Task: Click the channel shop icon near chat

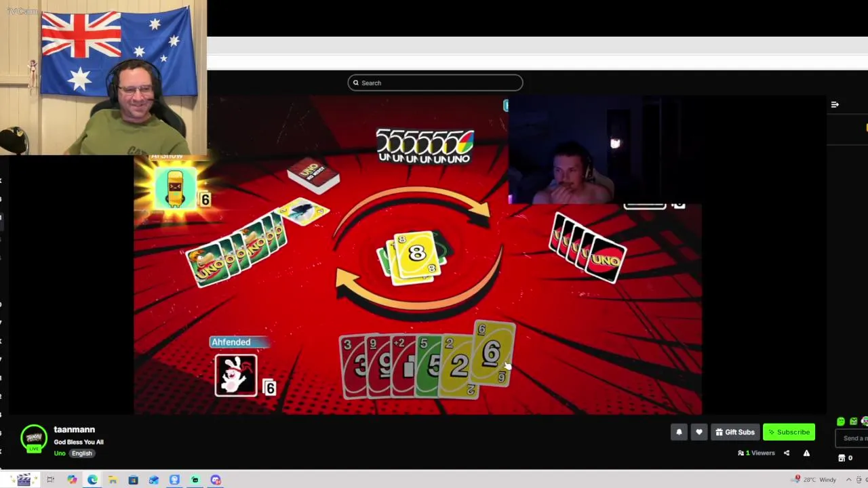Action: coord(842,458)
